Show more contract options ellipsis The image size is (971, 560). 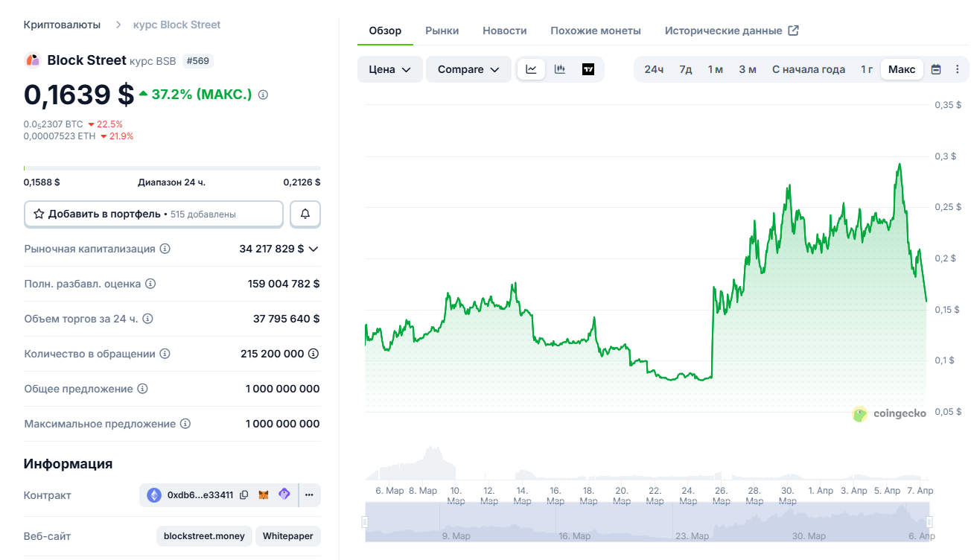click(309, 495)
